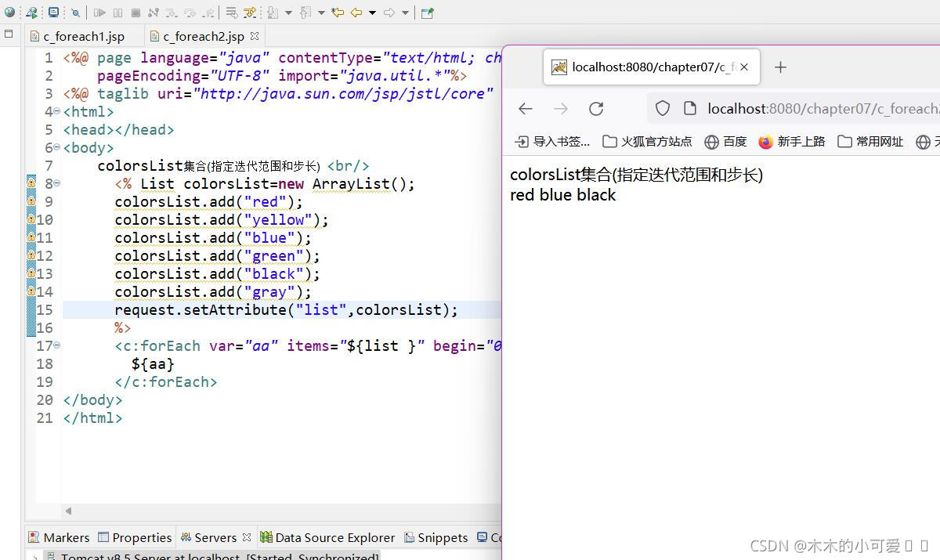Screen dimensions: 940x560
Task: Click the tracking protection shield icon
Action: point(662,108)
